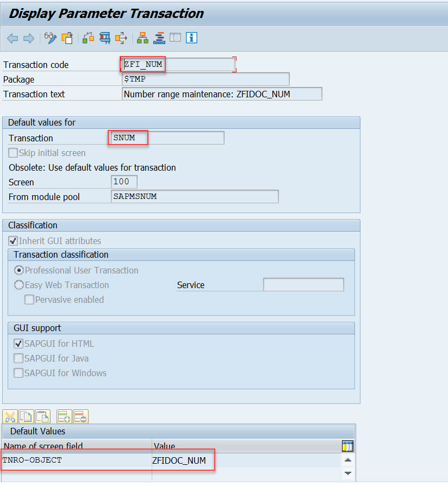
Task: Select the cut icon above Default Values
Action: point(10,416)
